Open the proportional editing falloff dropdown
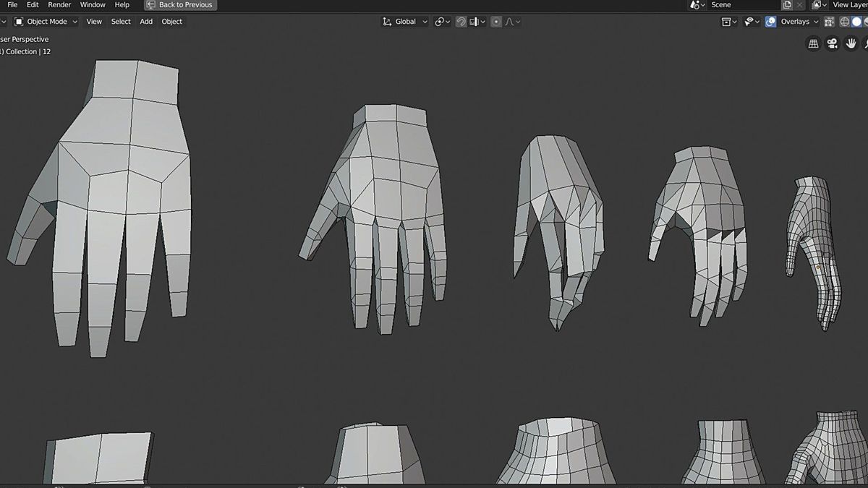The width and height of the screenshot is (868, 488). click(516, 22)
